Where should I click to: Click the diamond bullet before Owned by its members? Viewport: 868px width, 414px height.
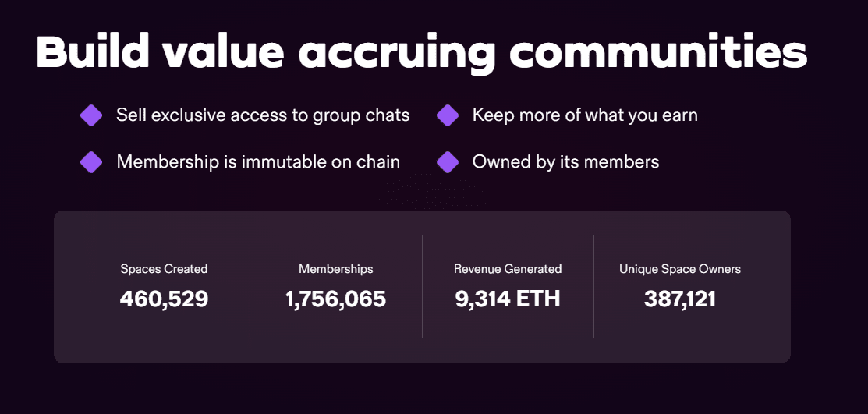click(448, 162)
